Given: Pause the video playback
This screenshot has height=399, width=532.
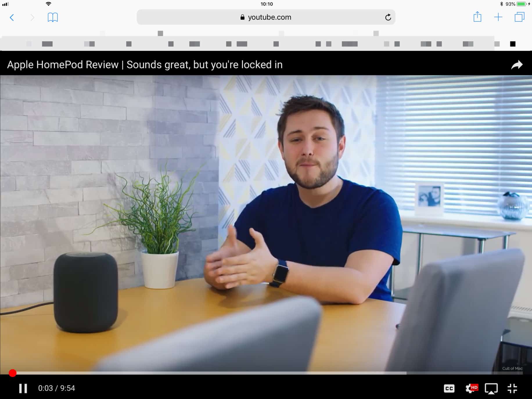Looking at the screenshot, I should pos(23,388).
